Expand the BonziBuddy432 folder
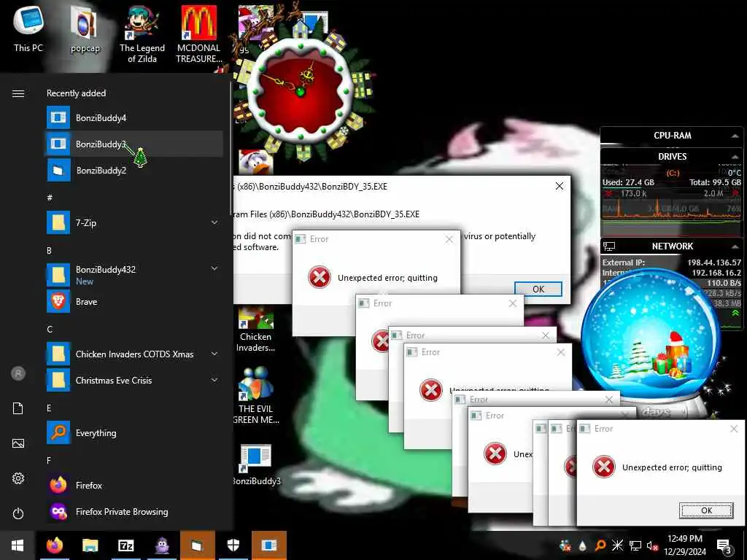Screen dimensions: 747x560 (x=214, y=268)
